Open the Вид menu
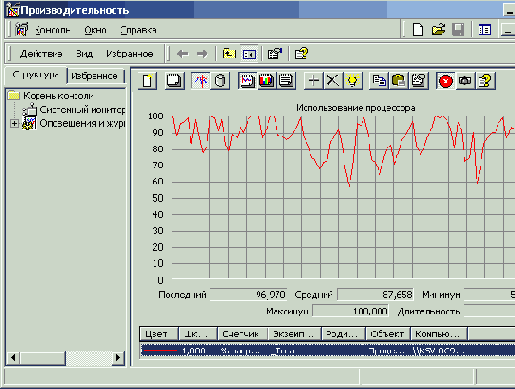Screen dimensions: 515x389 84,54
